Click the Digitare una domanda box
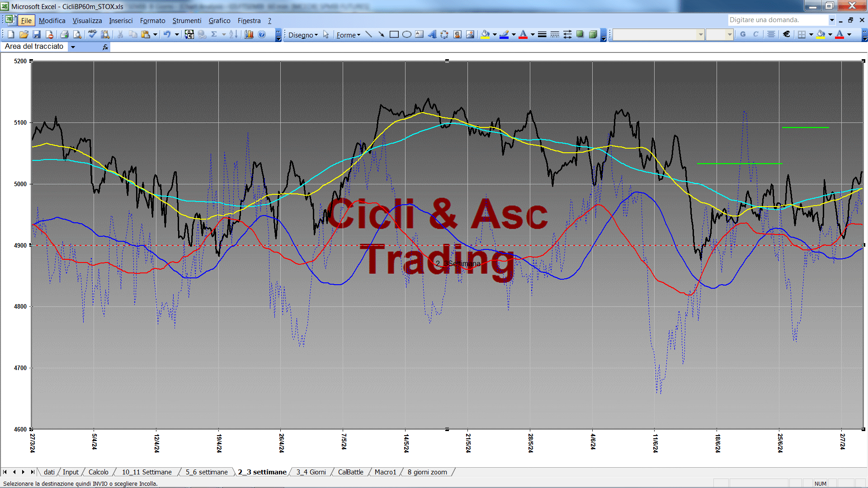This screenshot has height=488, width=868. (778, 20)
